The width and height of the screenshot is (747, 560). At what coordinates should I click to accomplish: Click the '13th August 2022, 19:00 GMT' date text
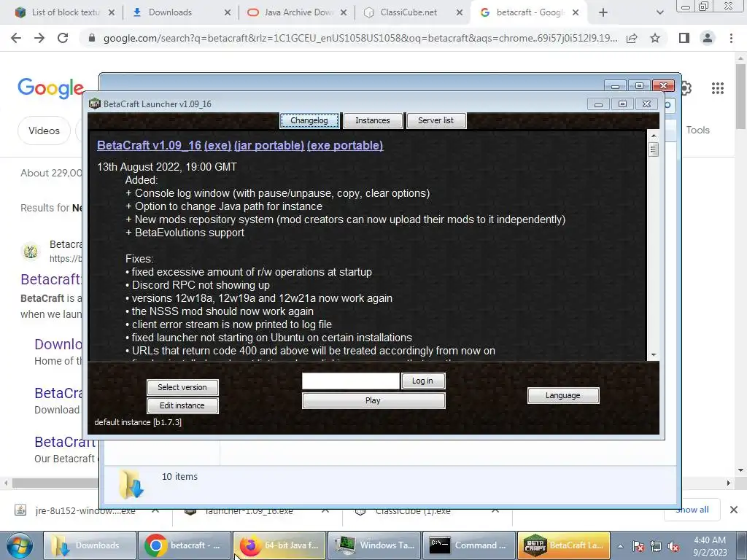(167, 167)
